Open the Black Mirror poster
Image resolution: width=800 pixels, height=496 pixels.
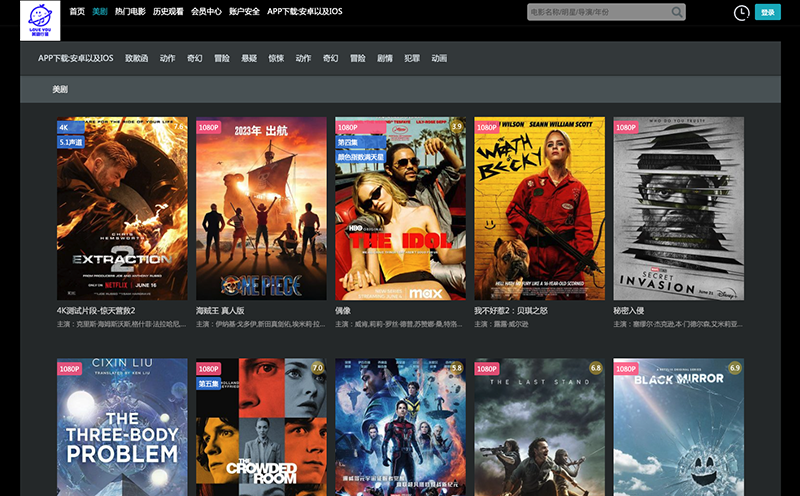tap(679, 427)
